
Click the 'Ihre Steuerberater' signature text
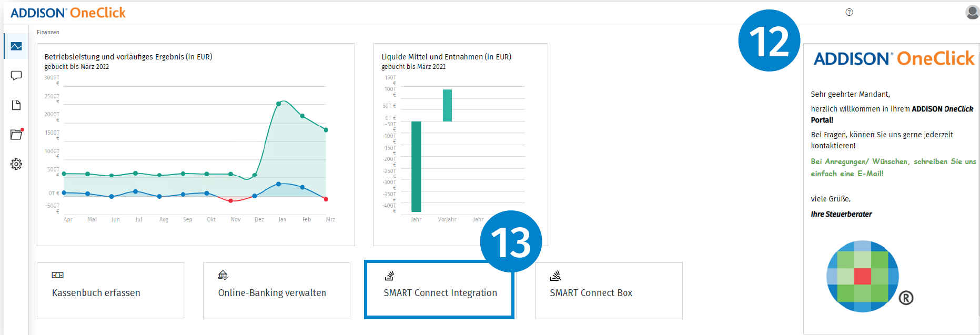point(841,214)
